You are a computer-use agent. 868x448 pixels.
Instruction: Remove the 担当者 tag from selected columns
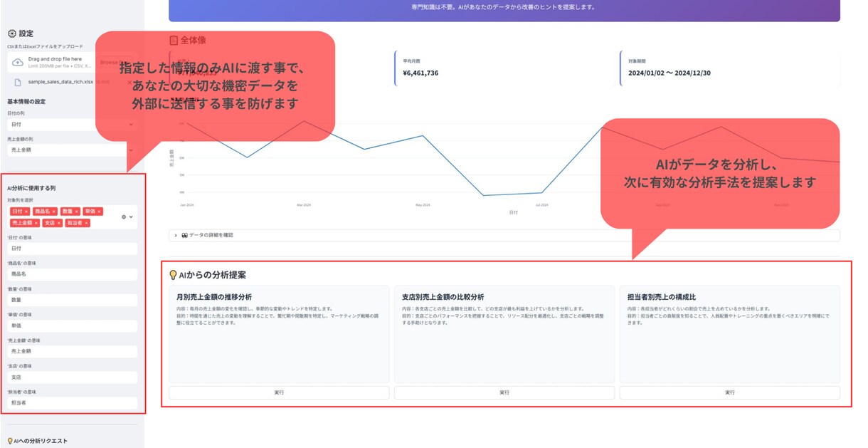pos(87,223)
